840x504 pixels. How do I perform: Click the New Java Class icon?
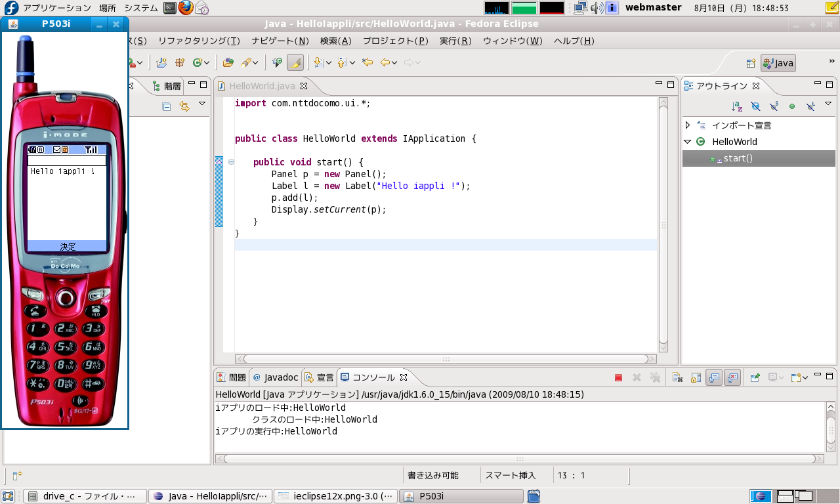point(197,62)
